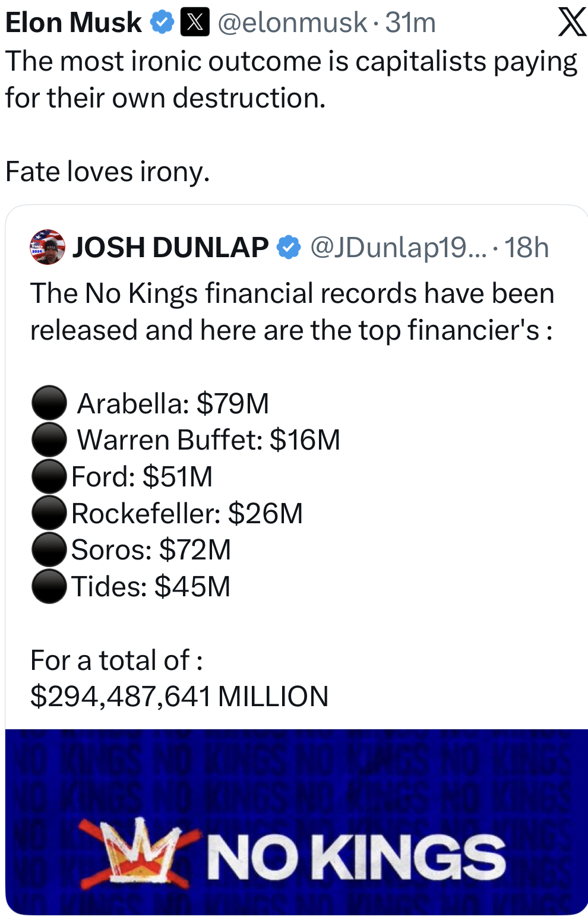The width and height of the screenshot is (588, 917).
Task: Click the @elonmusk handle
Action: 292,23
